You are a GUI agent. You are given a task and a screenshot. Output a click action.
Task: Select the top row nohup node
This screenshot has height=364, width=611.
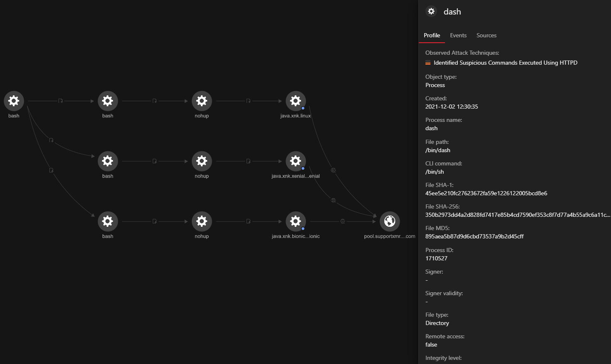point(202,101)
